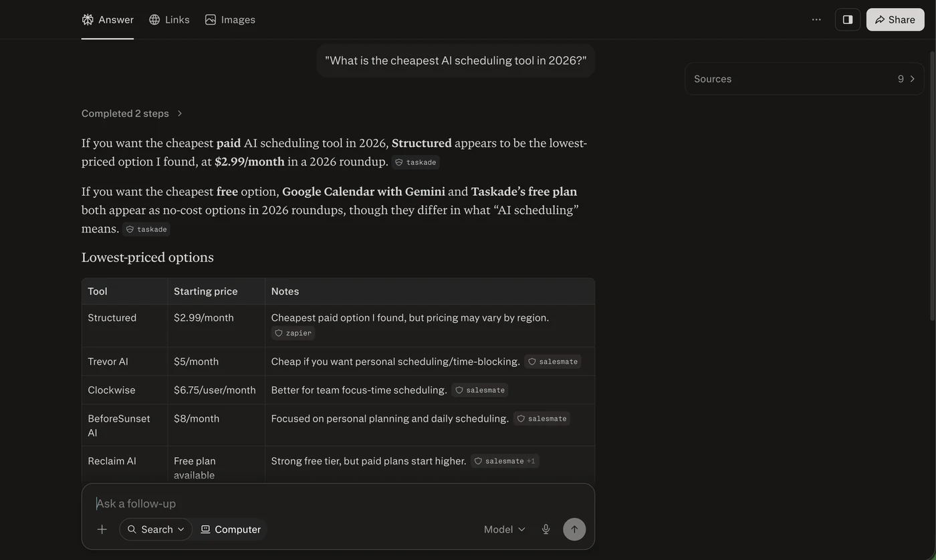Viewport: 936px width, 560px height.
Task: Click the Answer tab's sparkle icon
Action: pyautogui.click(x=88, y=19)
